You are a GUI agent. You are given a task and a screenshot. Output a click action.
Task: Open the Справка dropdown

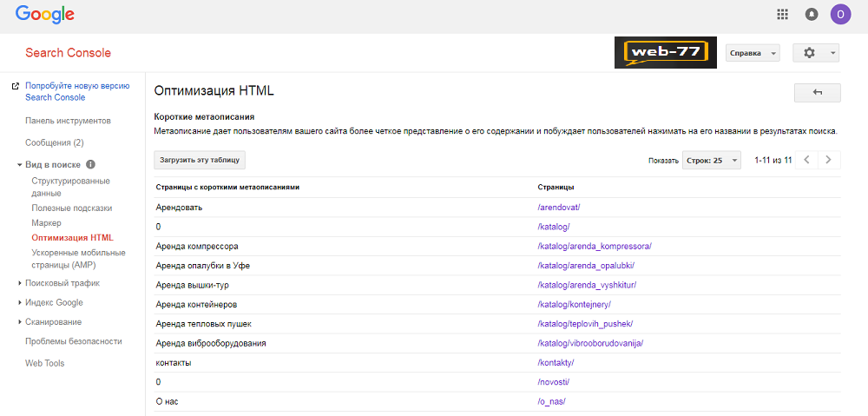753,53
